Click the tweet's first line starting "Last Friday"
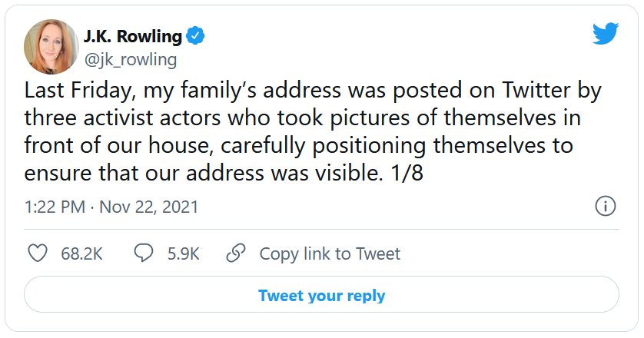This screenshot has width=644, height=338. point(312,91)
